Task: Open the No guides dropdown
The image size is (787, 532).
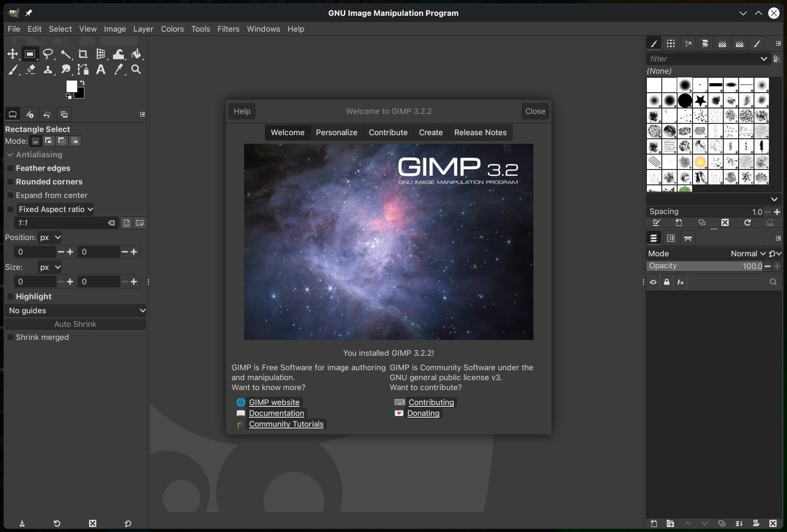Action: coord(75,311)
